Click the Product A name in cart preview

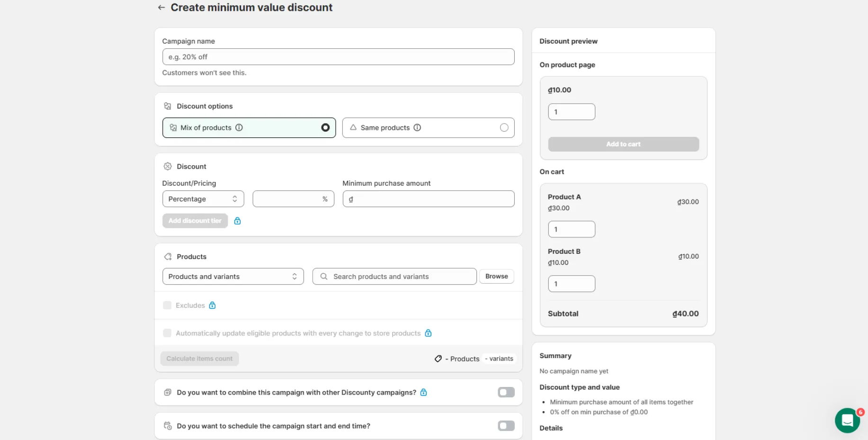(564, 197)
